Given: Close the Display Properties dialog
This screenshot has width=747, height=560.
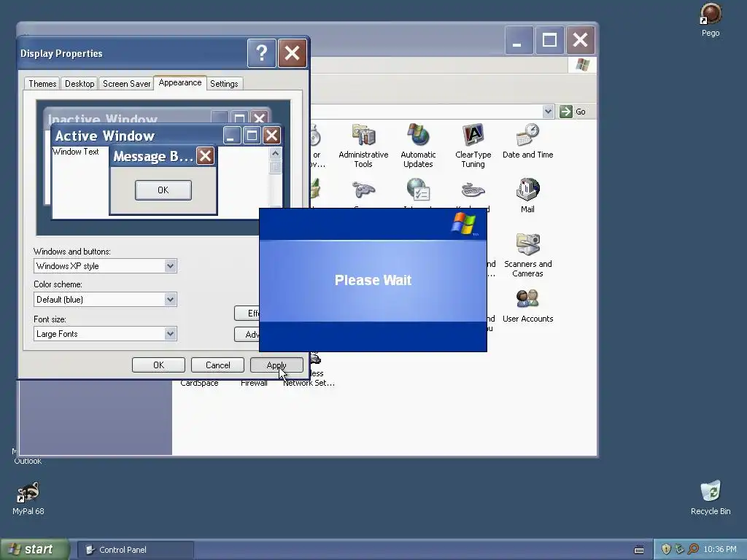Looking at the screenshot, I should click(292, 52).
